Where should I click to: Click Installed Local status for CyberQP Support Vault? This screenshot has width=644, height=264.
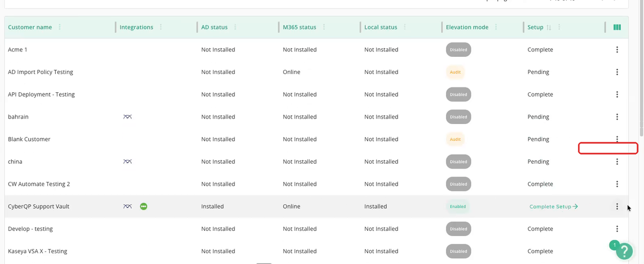click(376, 207)
